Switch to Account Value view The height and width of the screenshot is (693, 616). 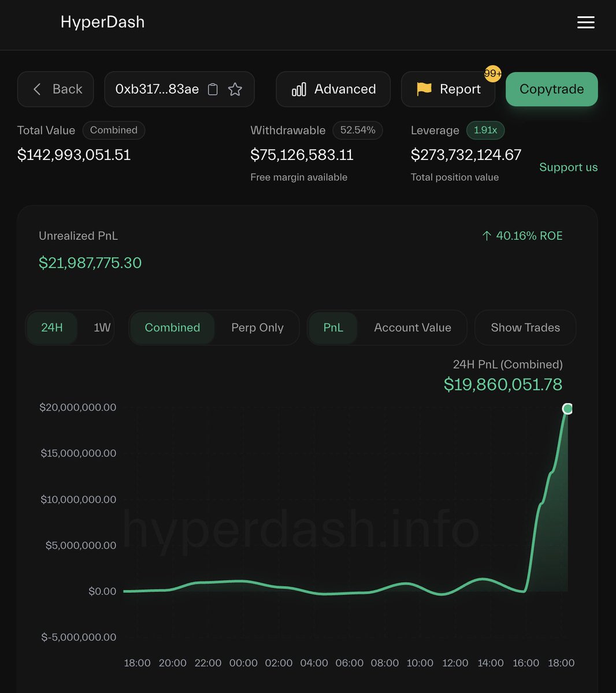(413, 327)
